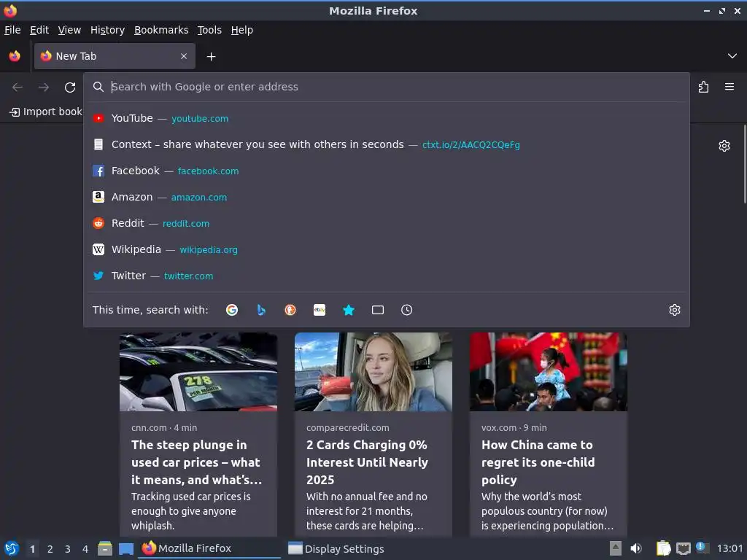Choose the Twitter suggestion
The height and width of the screenshot is (560, 747).
pos(387,275)
